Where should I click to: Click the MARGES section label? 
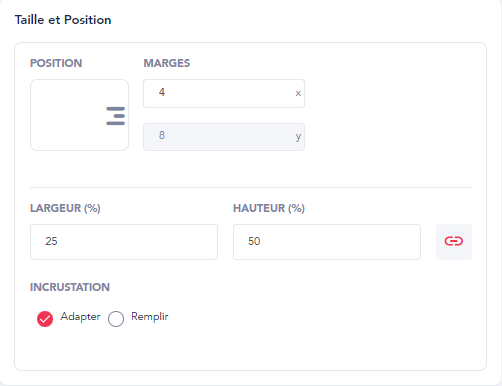167,63
